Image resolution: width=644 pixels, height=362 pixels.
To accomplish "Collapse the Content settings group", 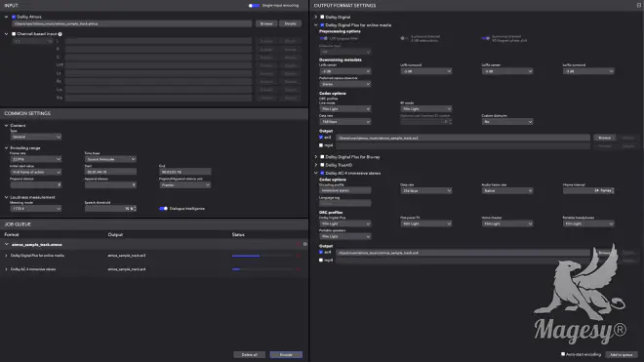I will pyautogui.click(x=6, y=126).
